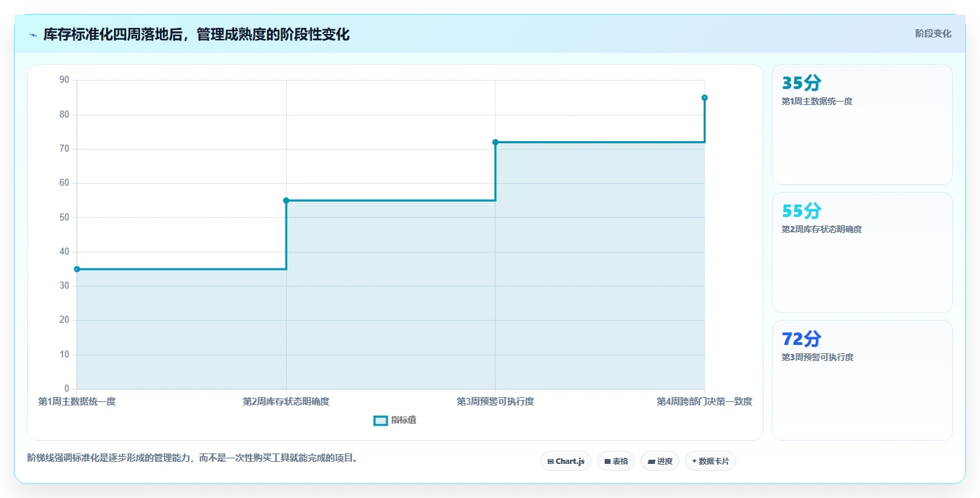The height and width of the screenshot is (498, 980).
Task: Click y-axis tick label 80
Action: pyautogui.click(x=64, y=114)
